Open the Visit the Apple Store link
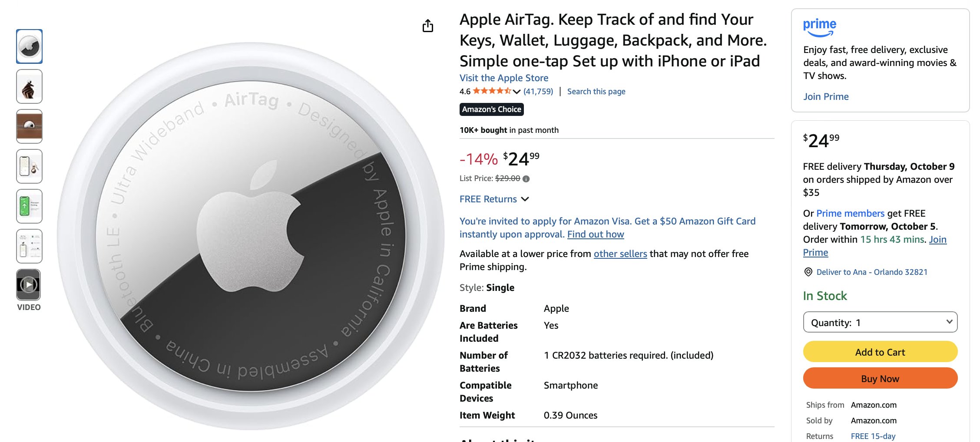Screen dimensions: 980x442 pyautogui.click(x=504, y=78)
